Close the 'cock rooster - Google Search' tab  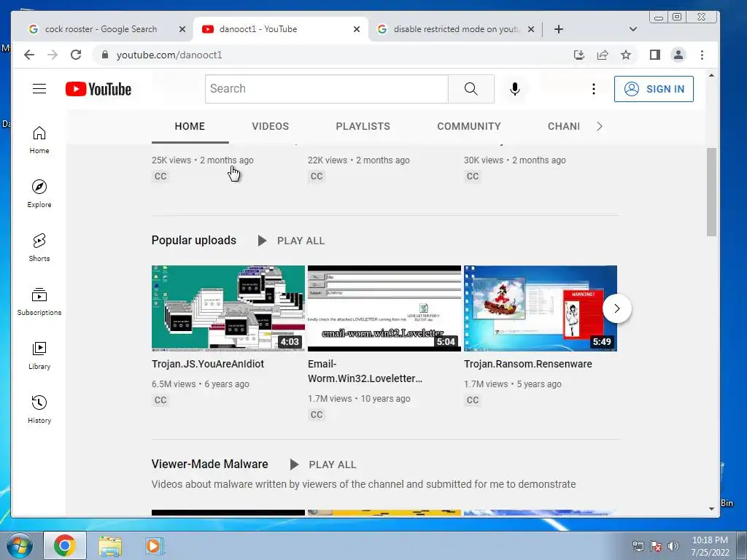(x=182, y=29)
